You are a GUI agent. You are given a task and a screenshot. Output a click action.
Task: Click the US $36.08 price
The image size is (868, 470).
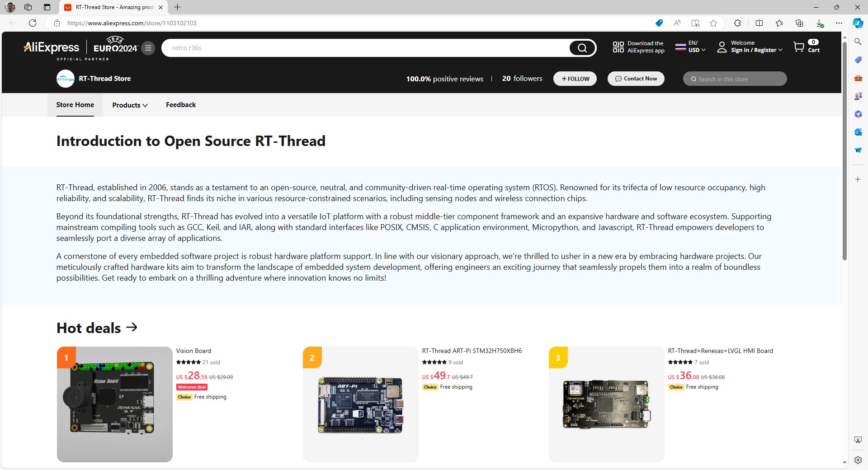[x=683, y=376]
